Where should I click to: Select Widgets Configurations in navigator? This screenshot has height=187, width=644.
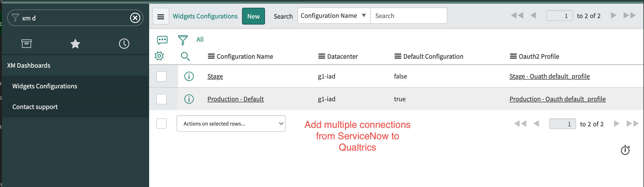click(x=45, y=86)
